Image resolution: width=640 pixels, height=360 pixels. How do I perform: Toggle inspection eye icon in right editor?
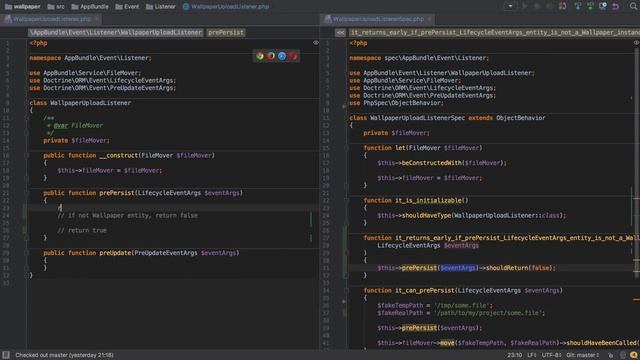tap(636, 42)
